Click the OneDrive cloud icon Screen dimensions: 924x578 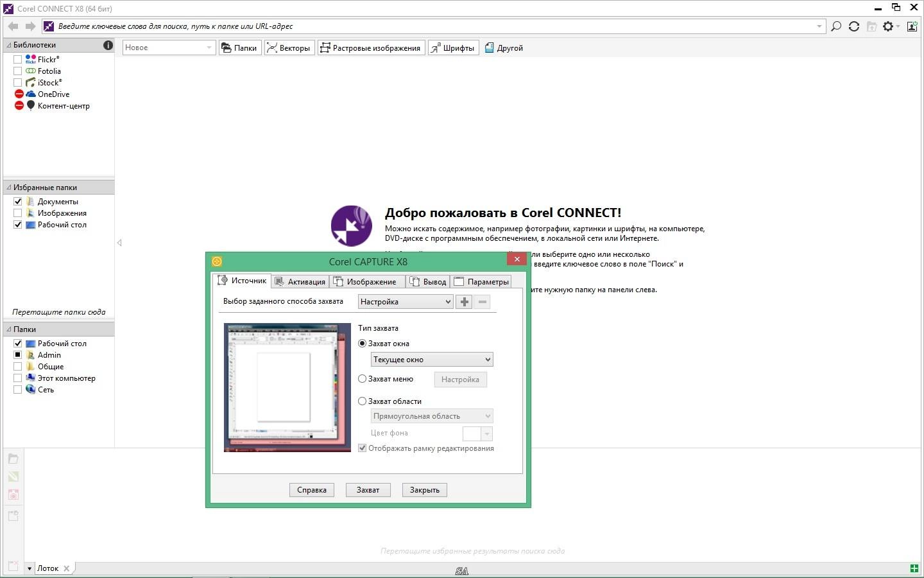31,94
